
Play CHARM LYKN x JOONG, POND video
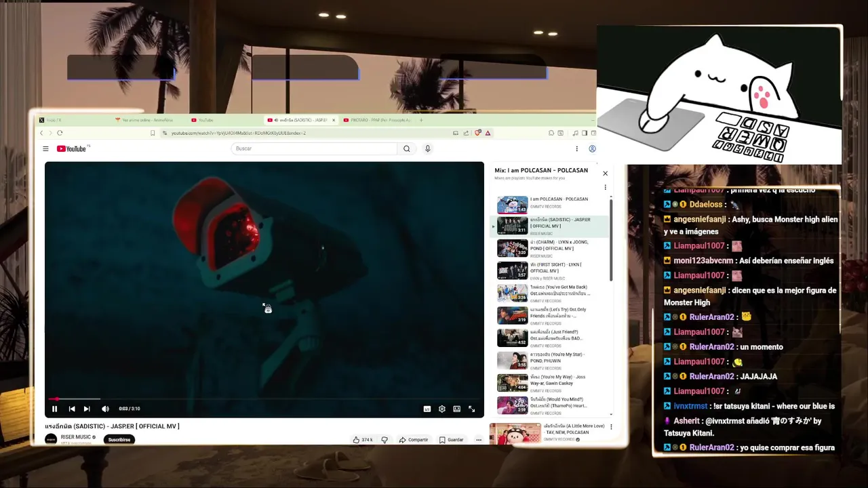point(550,249)
